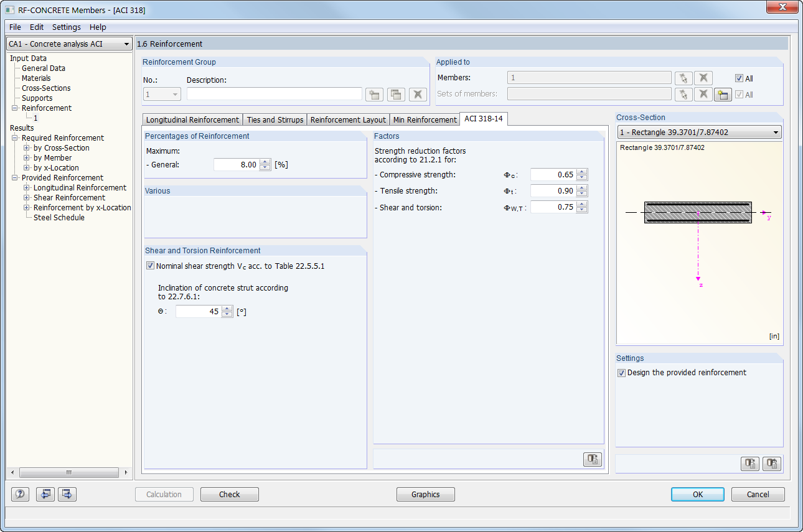Viewport: 803px width, 532px height.
Task: Click the help question mark icon
Action: (x=21, y=494)
